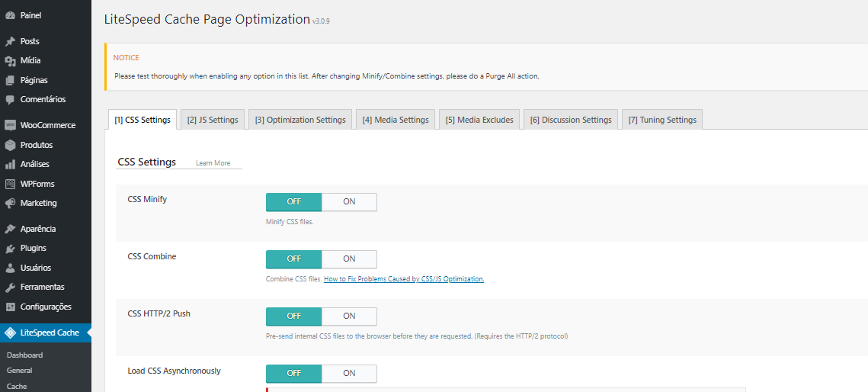Switch CSS HTTP/2 Push to ON
This screenshot has height=392, width=868.
click(x=349, y=316)
